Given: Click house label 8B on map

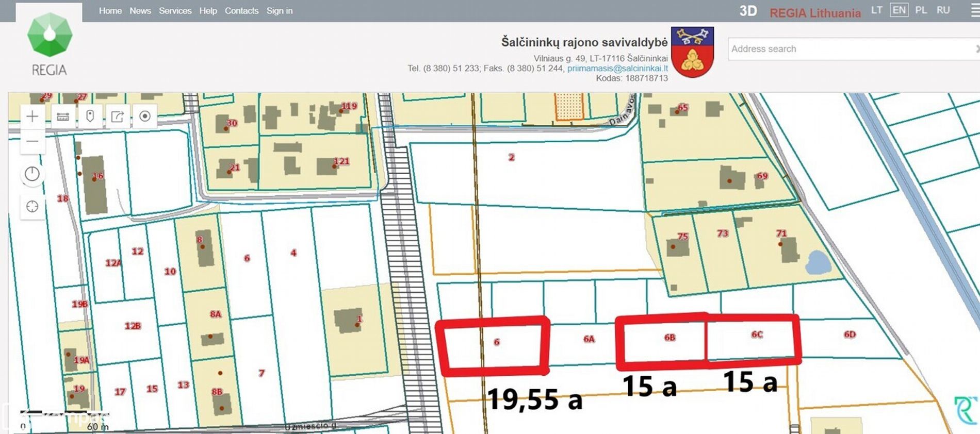Looking at the screenshot, I should point(217,392).
